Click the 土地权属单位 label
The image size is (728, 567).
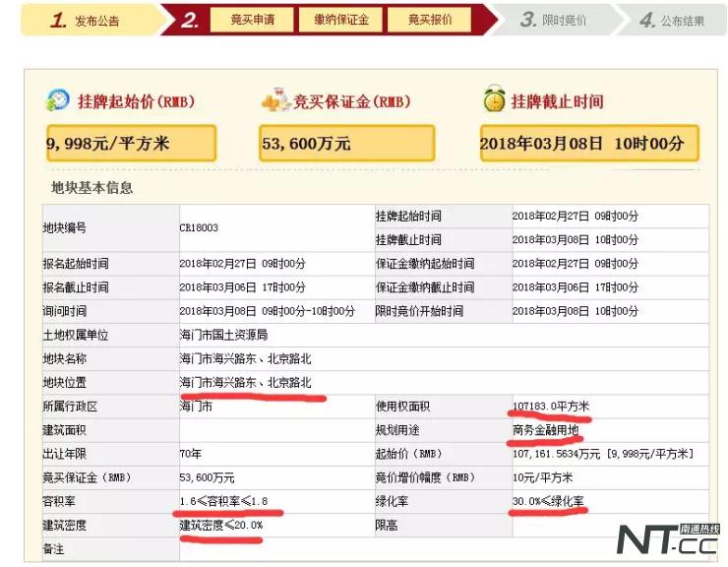pos(76,335)
